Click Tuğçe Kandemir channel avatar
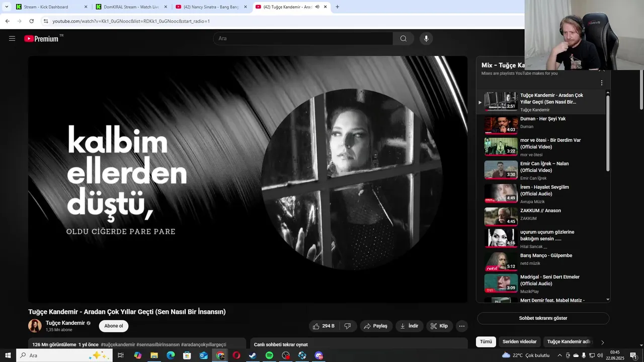 [35, 326]
